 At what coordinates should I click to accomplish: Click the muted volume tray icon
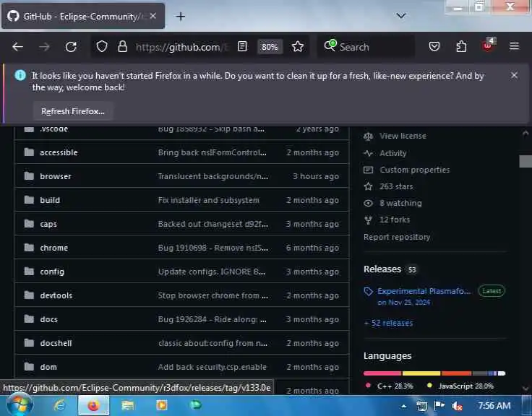[x=457, y=405]
